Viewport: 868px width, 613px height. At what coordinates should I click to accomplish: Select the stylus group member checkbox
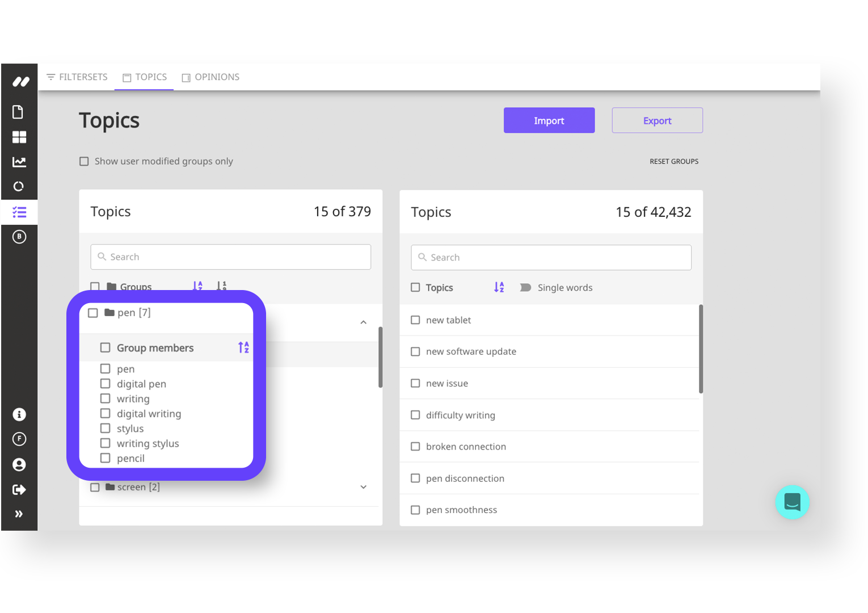pos(105,428)
